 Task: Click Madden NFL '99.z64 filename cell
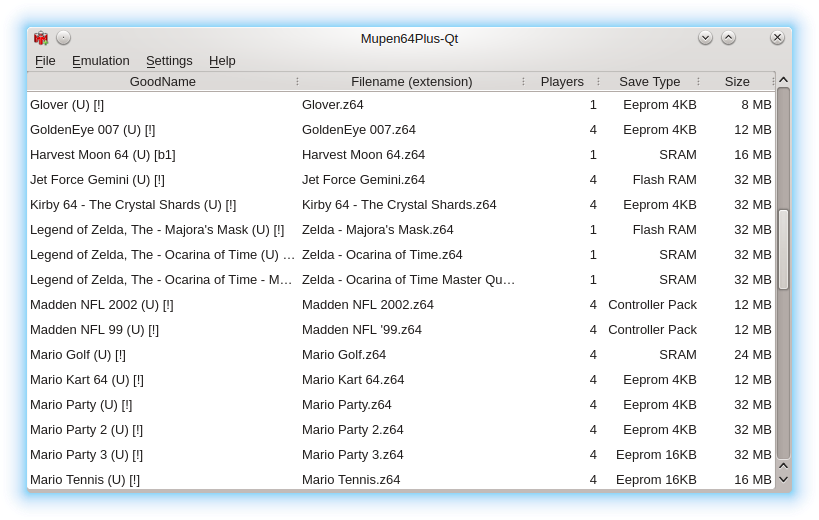(361, 330)
